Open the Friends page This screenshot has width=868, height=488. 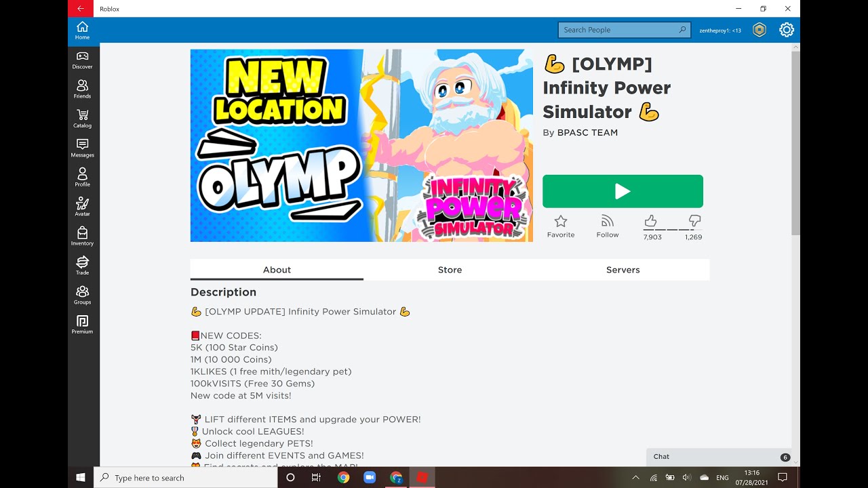pyautogui.click(x=83, y=89)
